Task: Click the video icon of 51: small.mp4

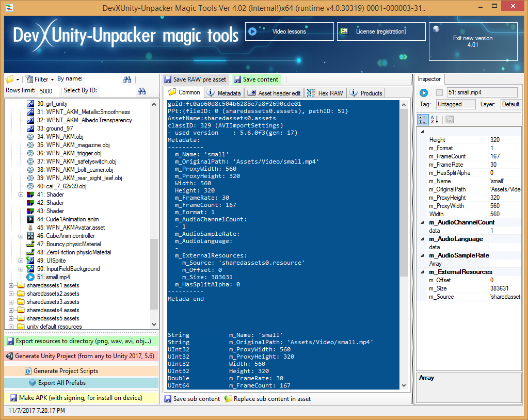Action: 30,277
